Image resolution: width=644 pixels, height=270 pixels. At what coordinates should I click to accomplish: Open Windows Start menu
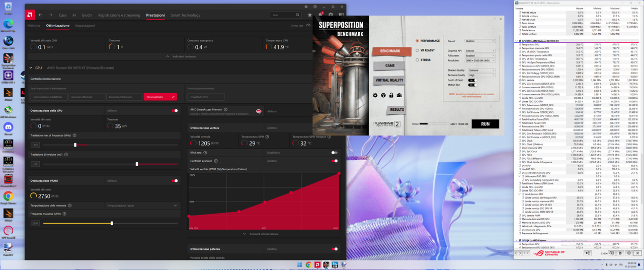click(299, 265)
